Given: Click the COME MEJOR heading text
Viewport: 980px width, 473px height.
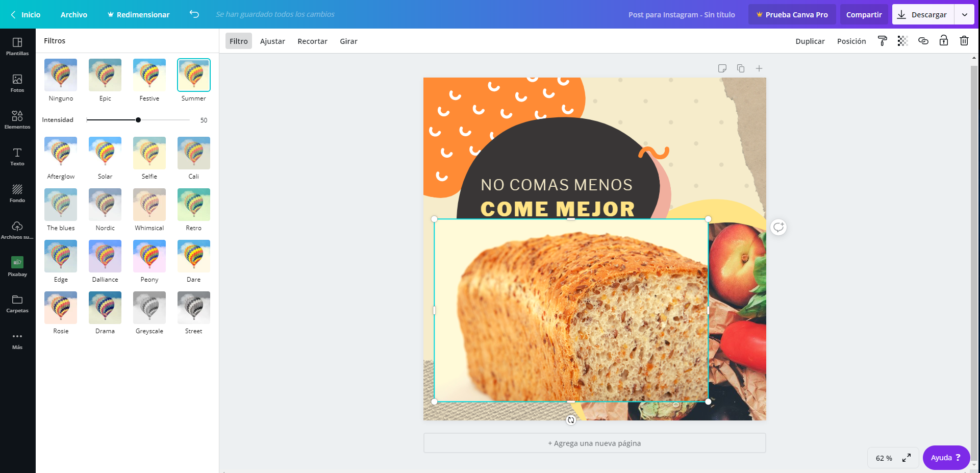Looking at the screenshot, I should point(558,208).
